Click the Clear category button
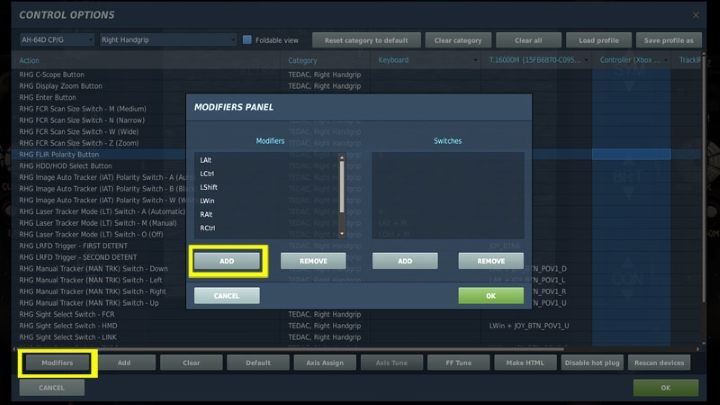Viewport: 720px width, 405px height. click(458, 40)
